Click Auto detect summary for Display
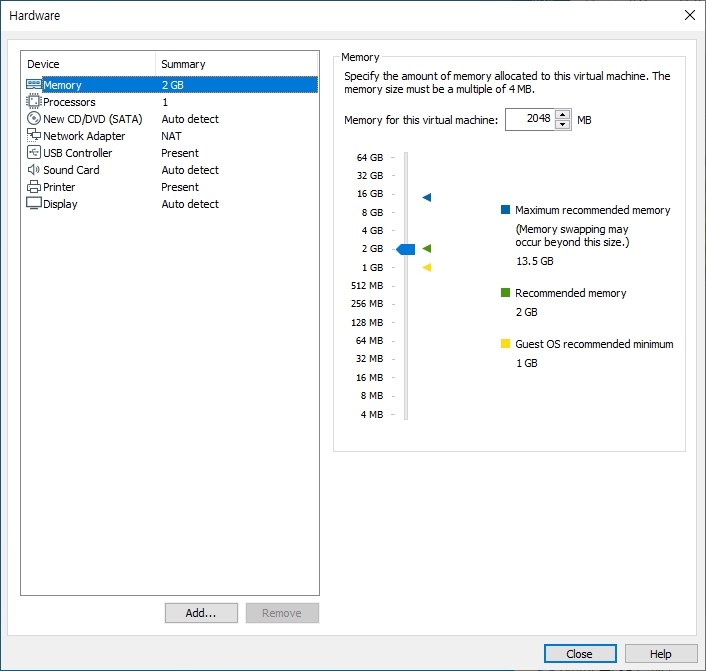This screenshot has width=706, height=671. (190, 204)
